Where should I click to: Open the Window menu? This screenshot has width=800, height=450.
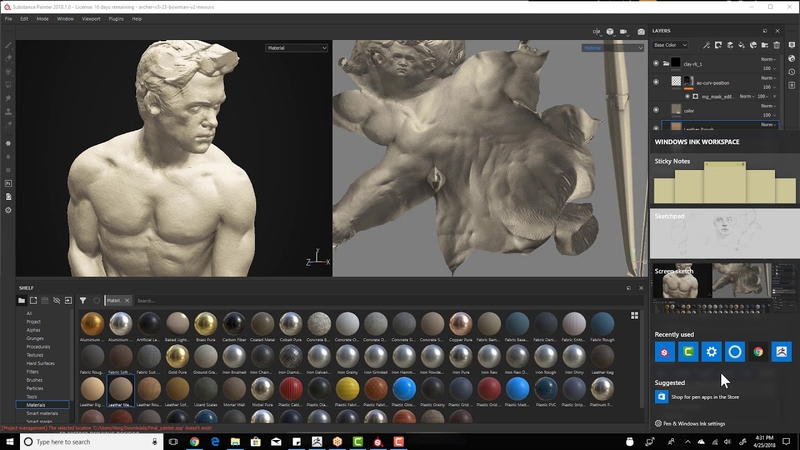[65, 19]
